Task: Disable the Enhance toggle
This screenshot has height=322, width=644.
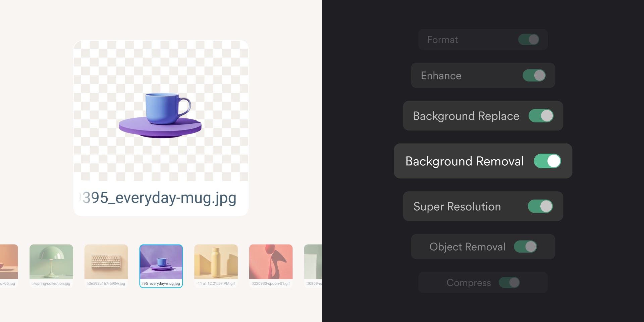Action: [x=534, y=75]
